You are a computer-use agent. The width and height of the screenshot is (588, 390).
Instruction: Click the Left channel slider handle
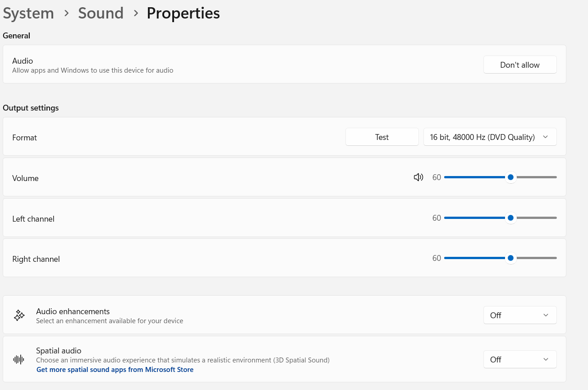510,218
